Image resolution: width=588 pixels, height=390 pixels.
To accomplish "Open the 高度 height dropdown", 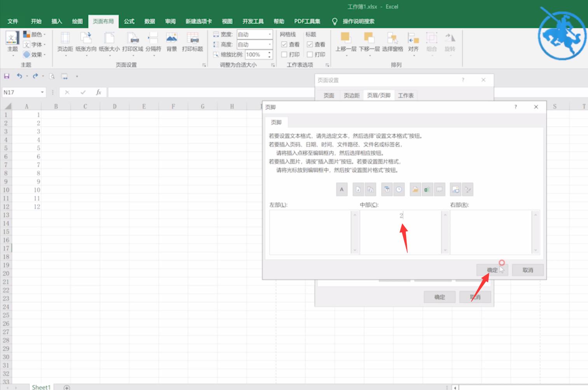I will pyautogui.click(x=270, y=45).
